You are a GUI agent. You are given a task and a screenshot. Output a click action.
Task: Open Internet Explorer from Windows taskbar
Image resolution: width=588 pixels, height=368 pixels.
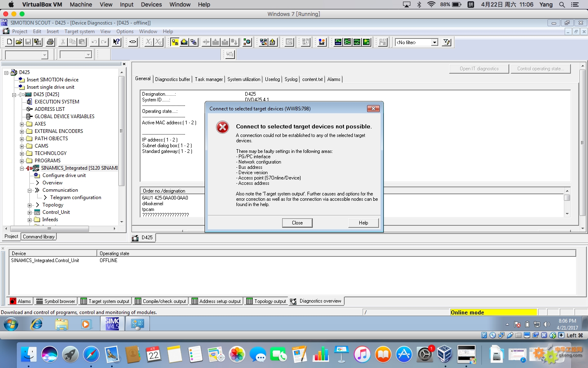pos(36,324)
